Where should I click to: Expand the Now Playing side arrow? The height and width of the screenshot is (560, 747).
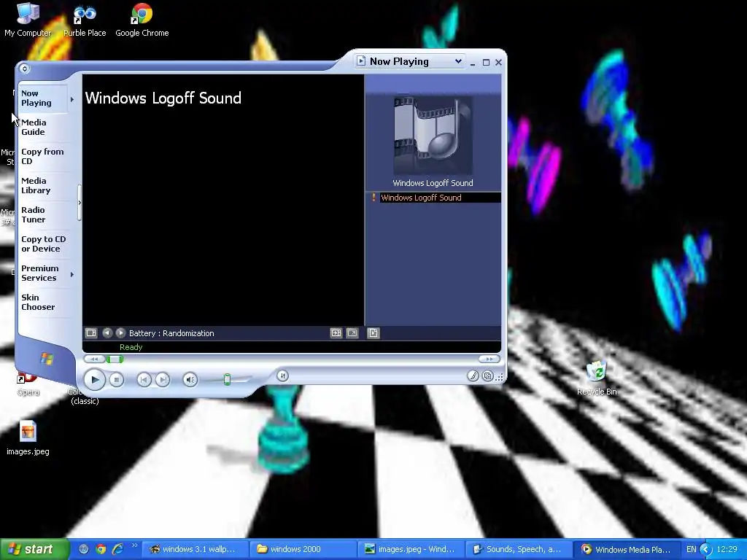point(72,99)
